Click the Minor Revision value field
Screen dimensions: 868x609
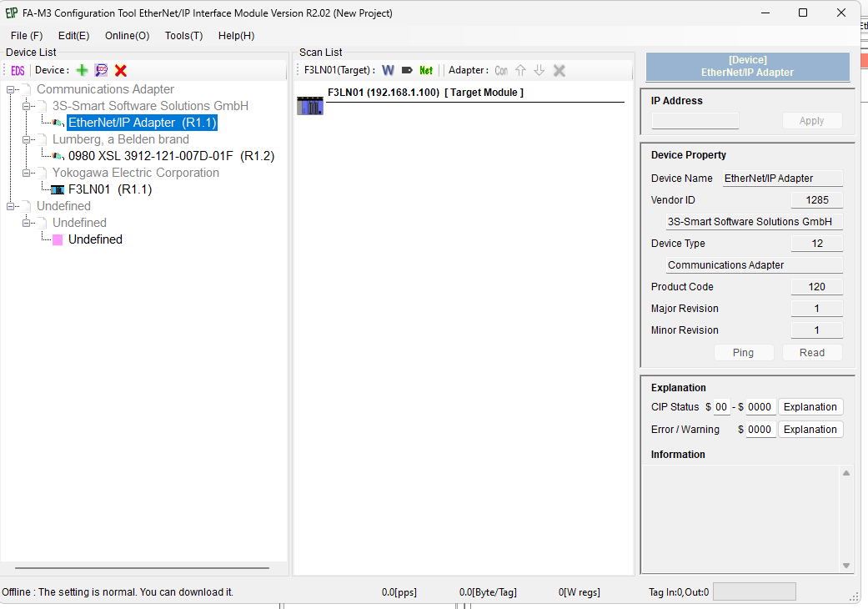point(817,330)
